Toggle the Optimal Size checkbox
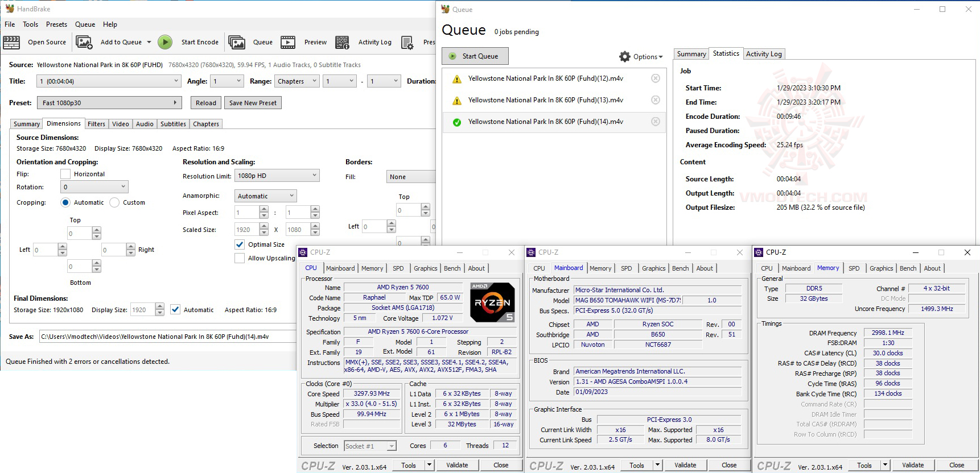 pos(240,244)
